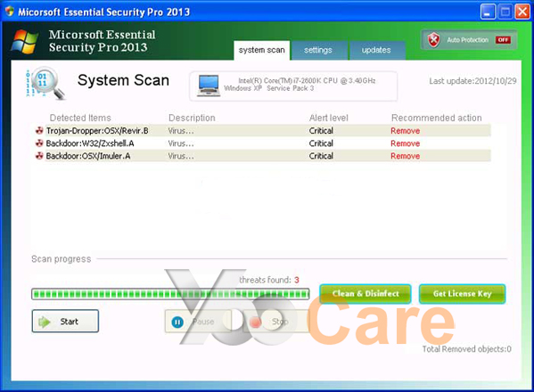Toggle Auto Protection OFF switch
Viewport: 534px width, 392px height.
tap(503, 40)
